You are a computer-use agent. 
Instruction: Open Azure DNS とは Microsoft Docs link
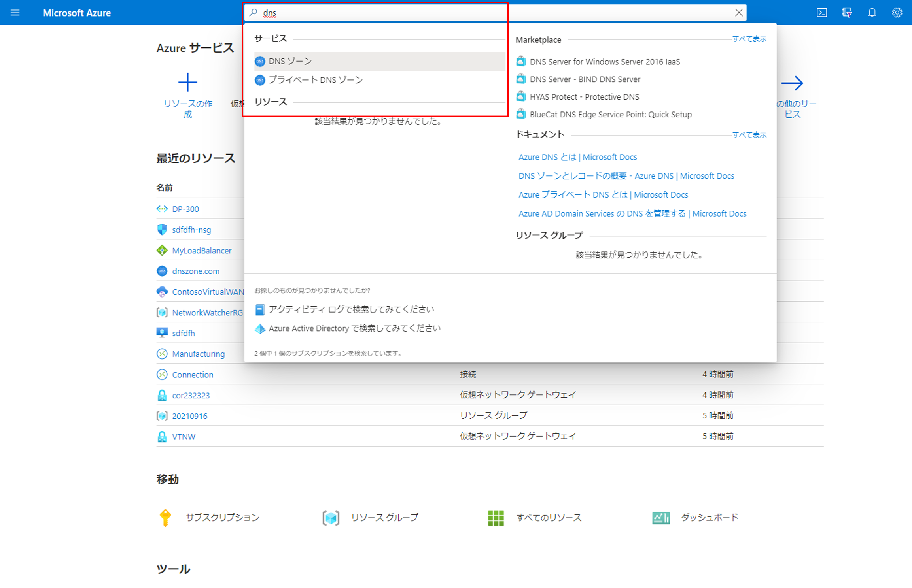[577, 157]
